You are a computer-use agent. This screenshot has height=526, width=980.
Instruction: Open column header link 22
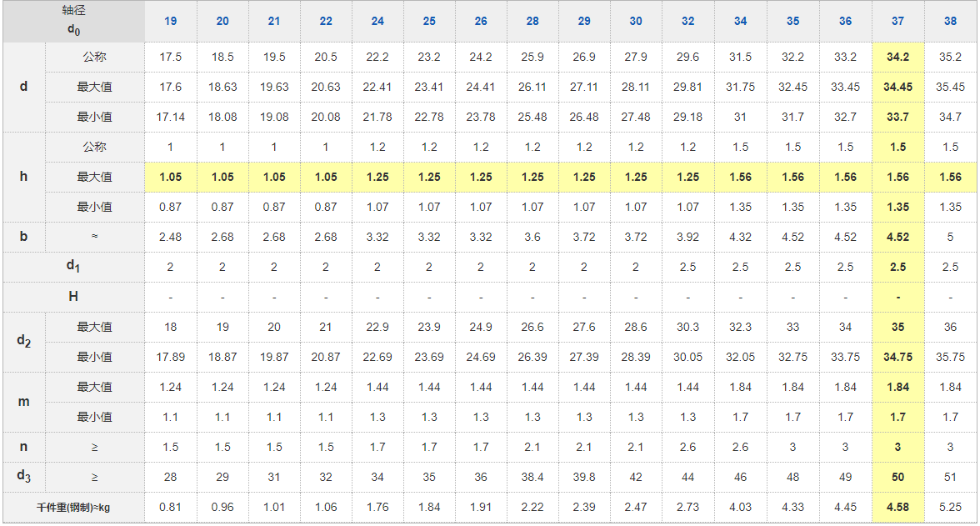pos(326,21)
